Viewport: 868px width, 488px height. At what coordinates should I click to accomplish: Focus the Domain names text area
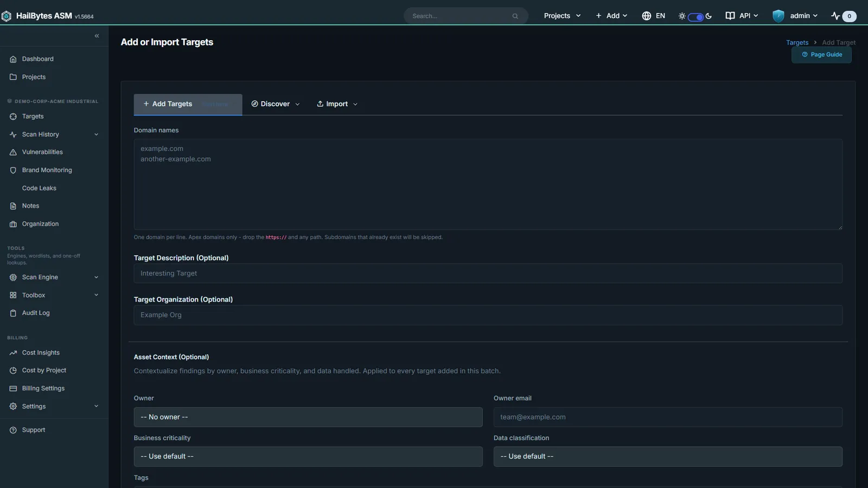pos(488,184)
